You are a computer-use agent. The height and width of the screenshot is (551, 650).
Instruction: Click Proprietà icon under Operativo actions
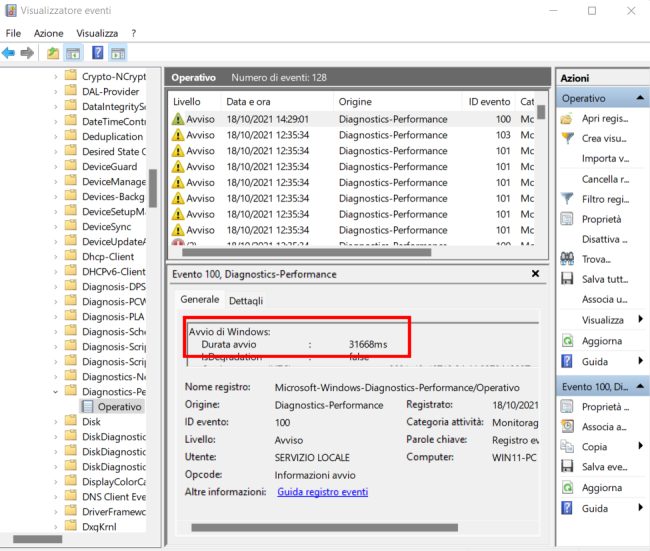coord(567,219)
